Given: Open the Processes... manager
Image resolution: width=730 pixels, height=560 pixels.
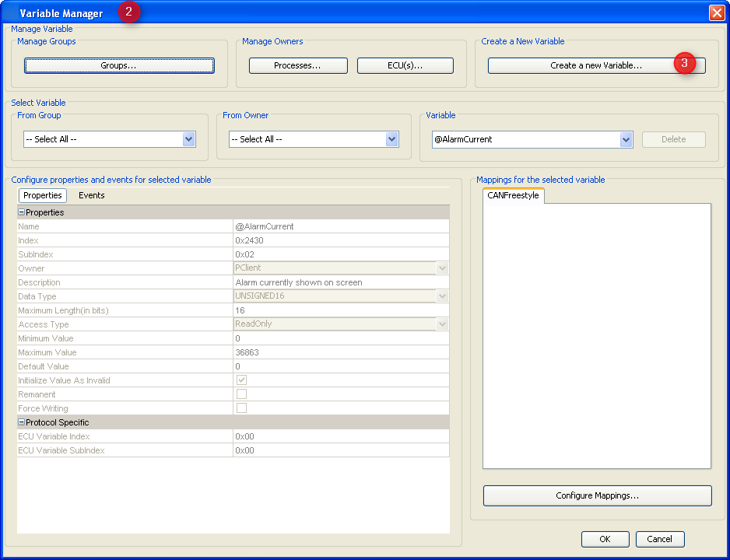Looking at the screenshot, I should (298, 65).
